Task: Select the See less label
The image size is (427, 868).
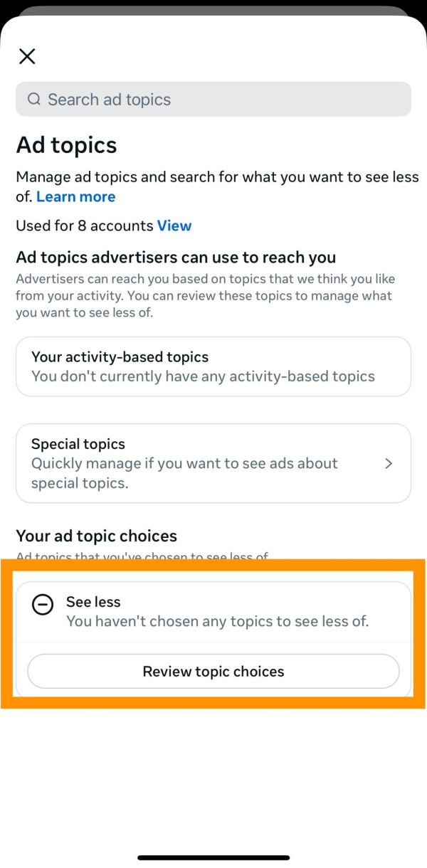Action: tap(93, 602)
